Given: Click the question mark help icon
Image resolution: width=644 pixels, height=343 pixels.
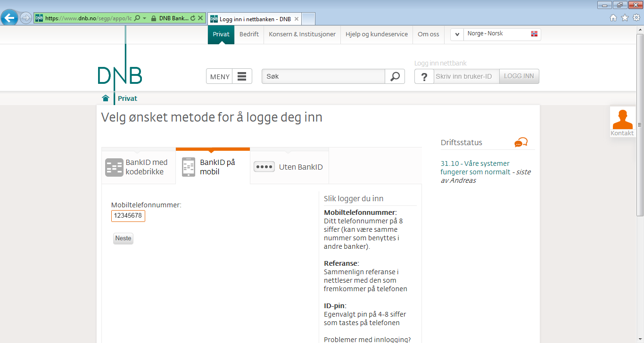Looking at the screenshot, I should [x=424, y=77].
